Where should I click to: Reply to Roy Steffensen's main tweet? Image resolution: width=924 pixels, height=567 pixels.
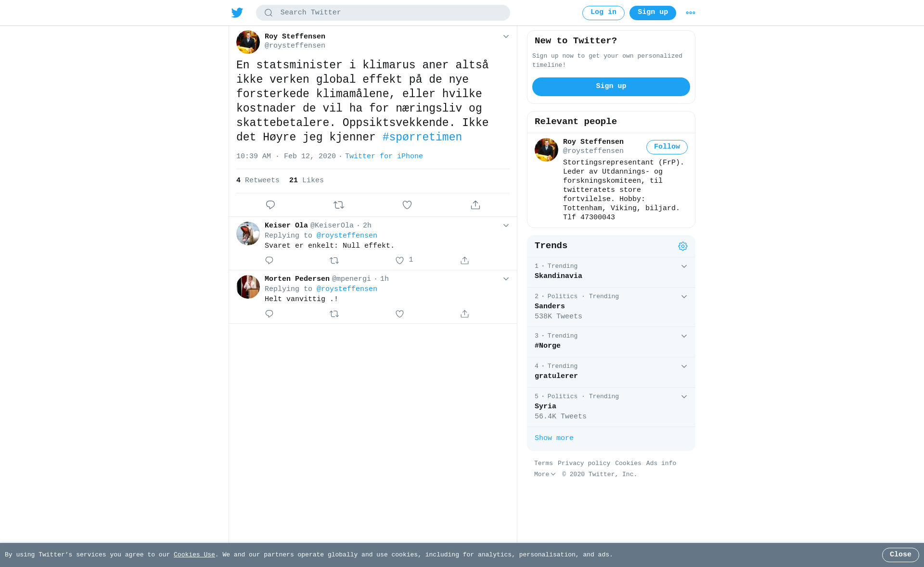(x=270, y=205)
